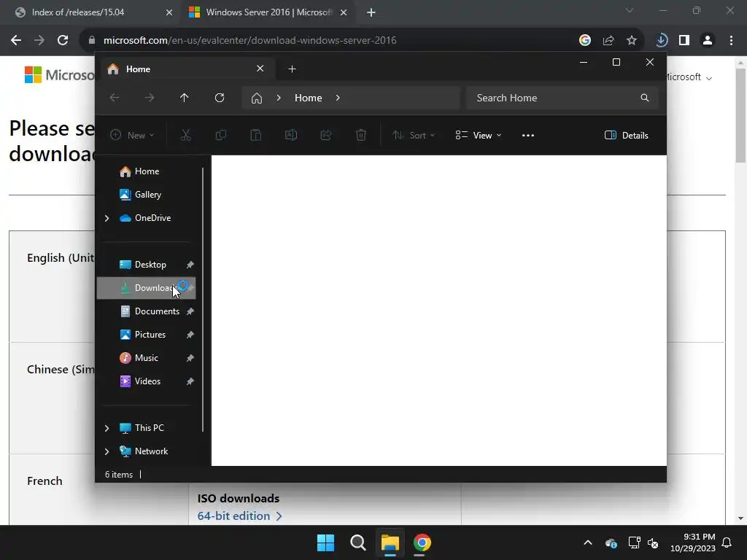Click the Copy icon in Explorer toolbar
Image resolution: width=747 pixels, height=560 pixels.
point(220,135)
